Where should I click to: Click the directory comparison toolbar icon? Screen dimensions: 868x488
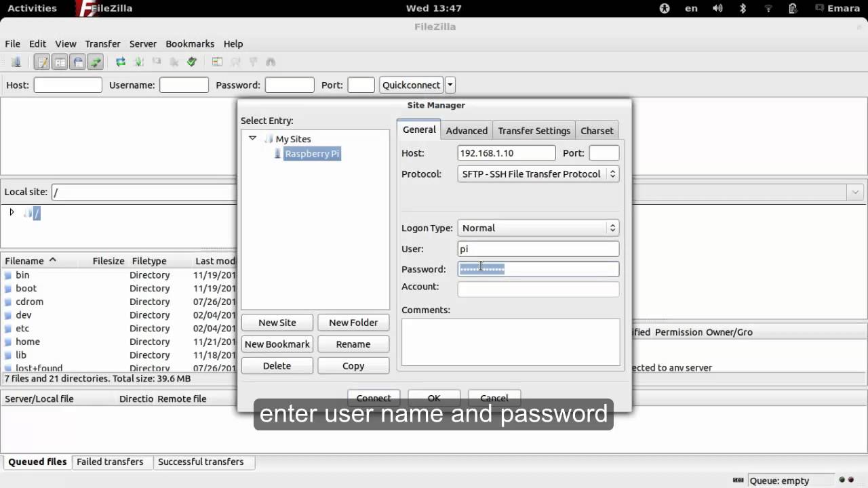(235, 62)
